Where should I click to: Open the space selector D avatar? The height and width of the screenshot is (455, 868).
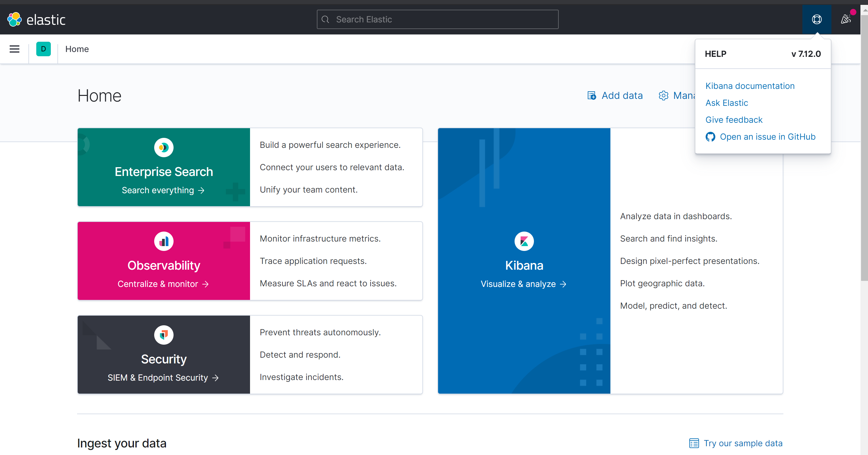[44, 49]
